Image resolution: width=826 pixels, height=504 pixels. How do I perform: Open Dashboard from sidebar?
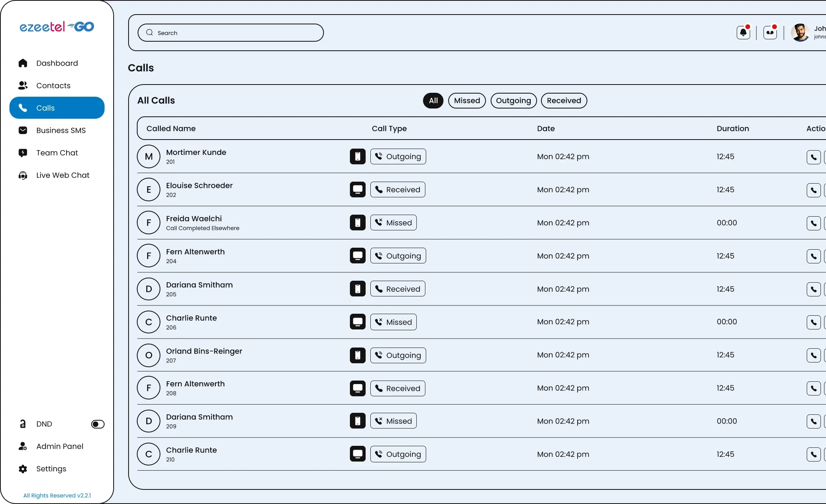coord(57,63)
